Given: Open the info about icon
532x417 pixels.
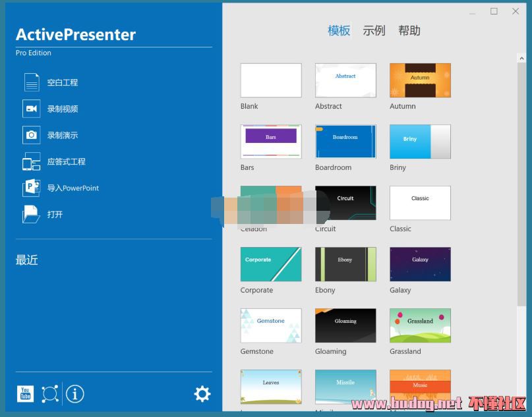Looking at the screenshot, I should (75, 394).
